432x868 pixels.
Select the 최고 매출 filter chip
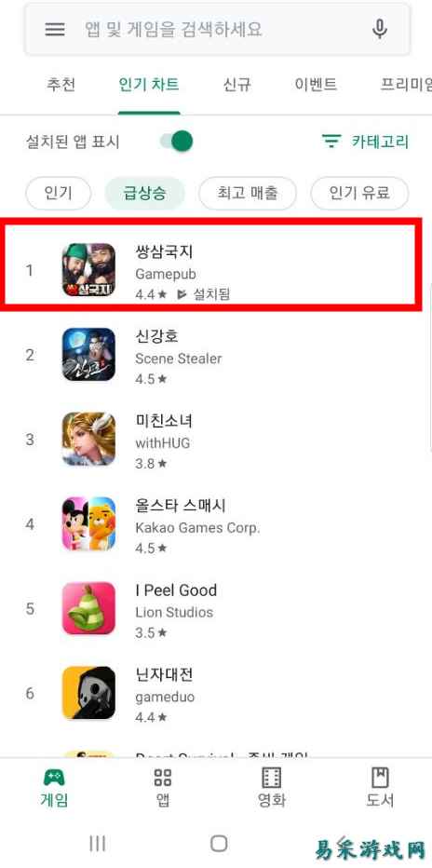(248, 193)
